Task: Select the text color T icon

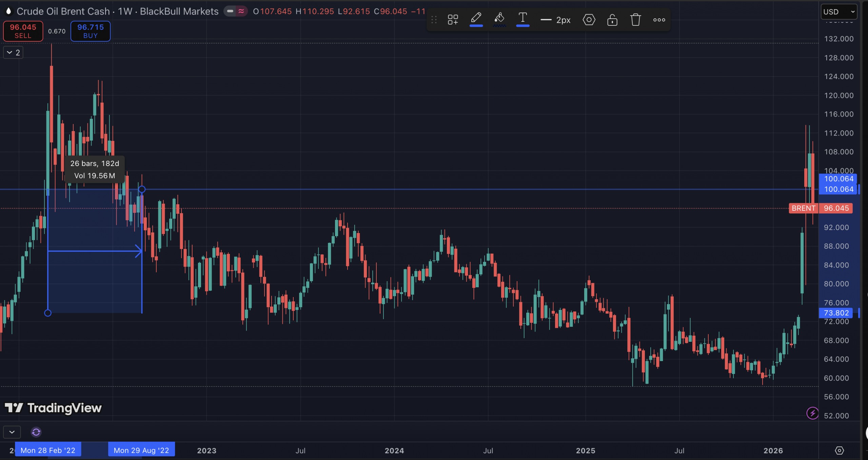Action: (522, 19)
